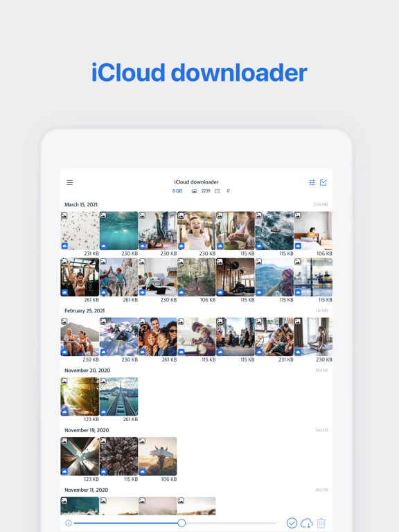Open the sunlit forest photo thumbnail
This screenshot has height=532, width=399.
(x=80, y=397)
